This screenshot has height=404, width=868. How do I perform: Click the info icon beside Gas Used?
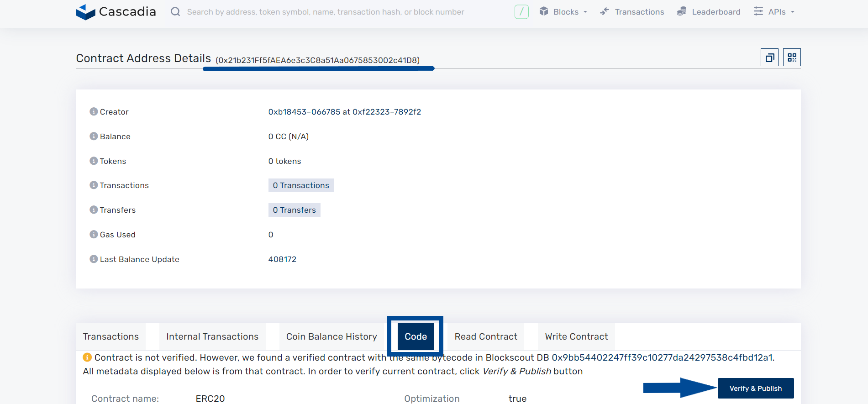94,235
